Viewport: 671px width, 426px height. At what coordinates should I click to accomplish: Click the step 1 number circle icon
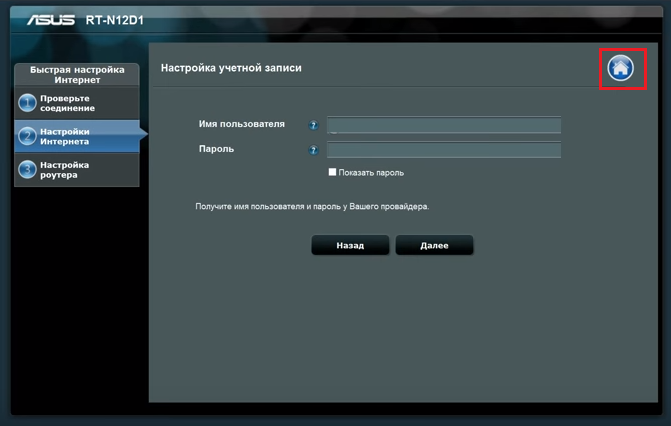click(x=27, y=103)
